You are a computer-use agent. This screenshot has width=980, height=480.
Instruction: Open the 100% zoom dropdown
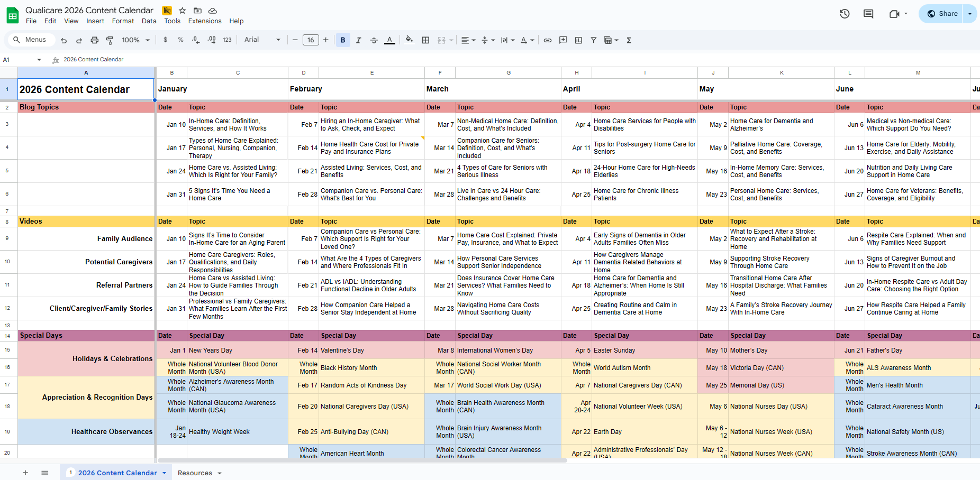135,40
